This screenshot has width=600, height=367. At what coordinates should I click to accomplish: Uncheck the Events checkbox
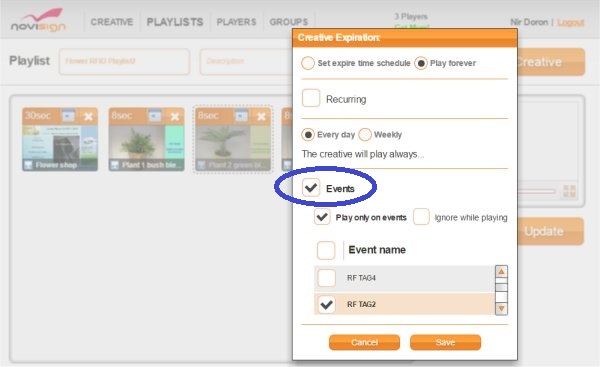[x=311, y=188]
